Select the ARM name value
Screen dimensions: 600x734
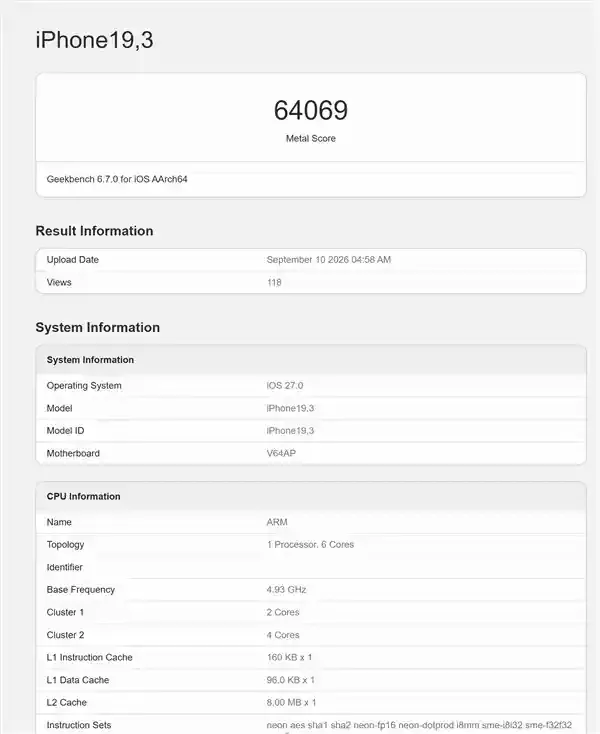(277, 522)
